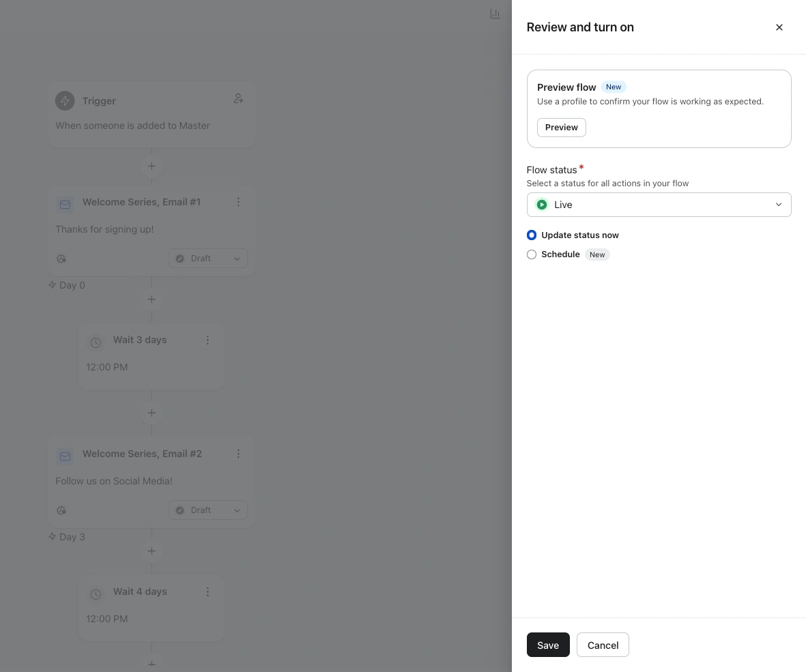Open the Wait 3 days three-dot menu
Viewport: 806px width, 672px height.
(x=207, y=340)
